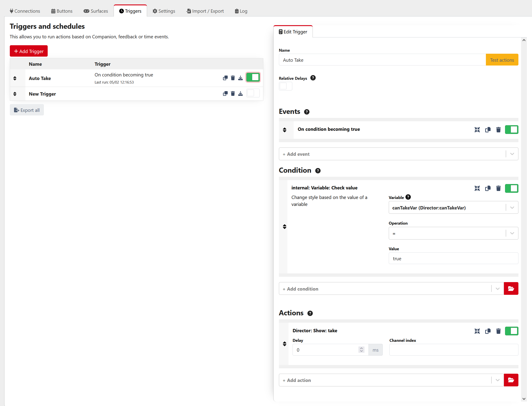Screen dimensions: 532x406
Task: Delete the 'On condition becoming true' event
Action: coord(498,130)
